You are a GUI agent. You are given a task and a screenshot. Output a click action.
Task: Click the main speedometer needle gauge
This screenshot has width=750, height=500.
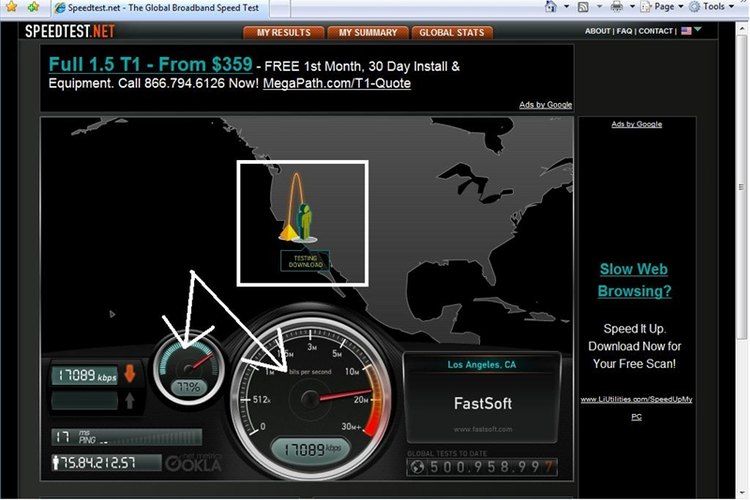[x=310, y=397]
